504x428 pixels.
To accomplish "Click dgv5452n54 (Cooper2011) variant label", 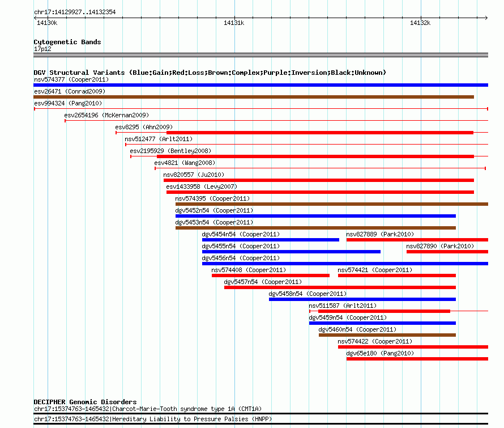I will 215,210.
